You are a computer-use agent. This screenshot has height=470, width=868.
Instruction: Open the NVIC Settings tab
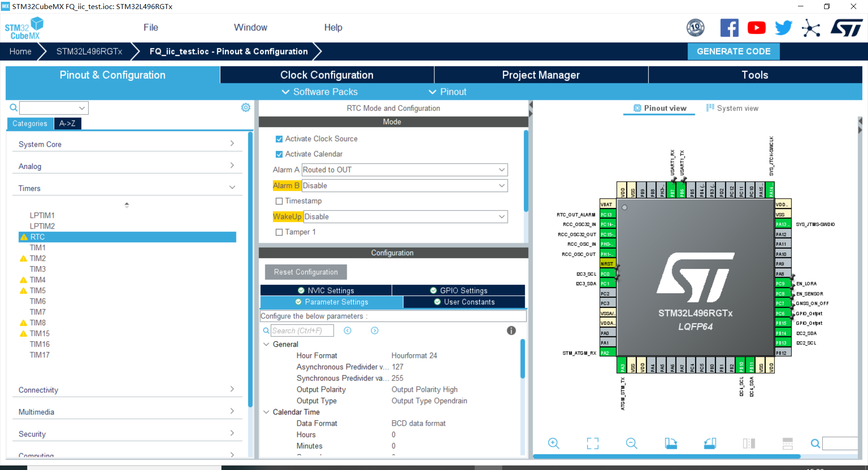pyautogui.click(x=326, y=291)
